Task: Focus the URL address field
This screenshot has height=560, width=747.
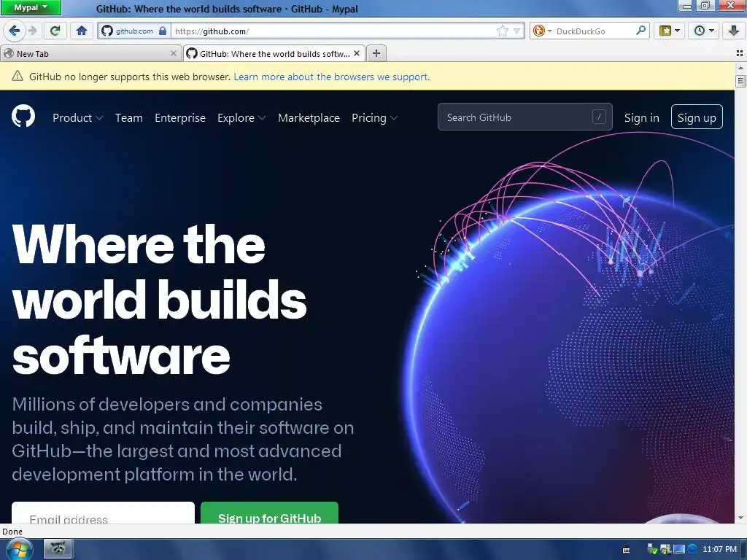Action: [x=333, y=31]
